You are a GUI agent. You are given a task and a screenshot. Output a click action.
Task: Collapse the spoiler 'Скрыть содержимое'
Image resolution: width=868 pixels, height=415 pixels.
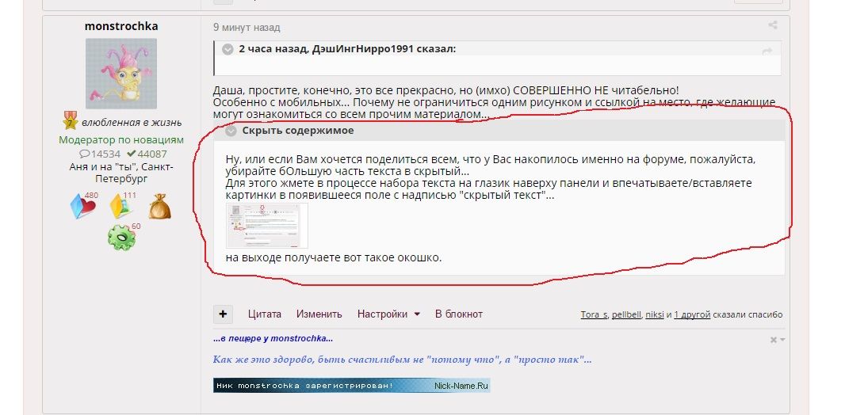(231, 131)
